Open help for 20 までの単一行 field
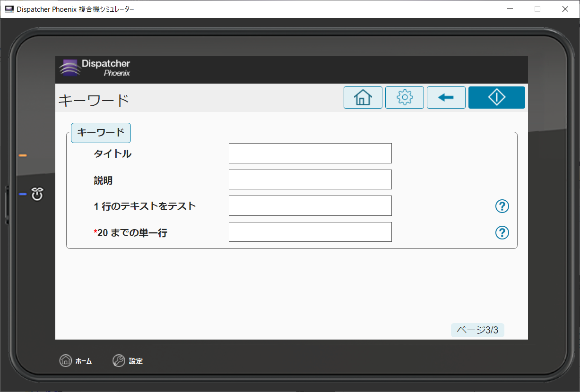This screenshot has height=392, width=580. pyautogui.click(x=502, y=232)
